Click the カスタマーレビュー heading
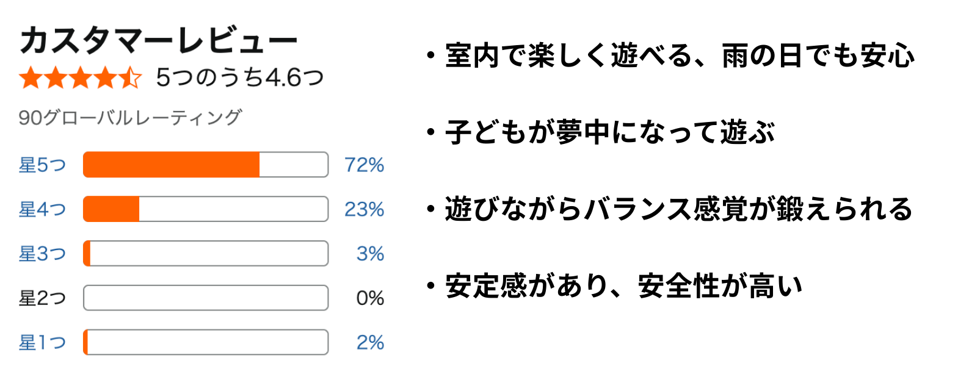The height and width of the screenshot is (380, 980). coord(159,40)
